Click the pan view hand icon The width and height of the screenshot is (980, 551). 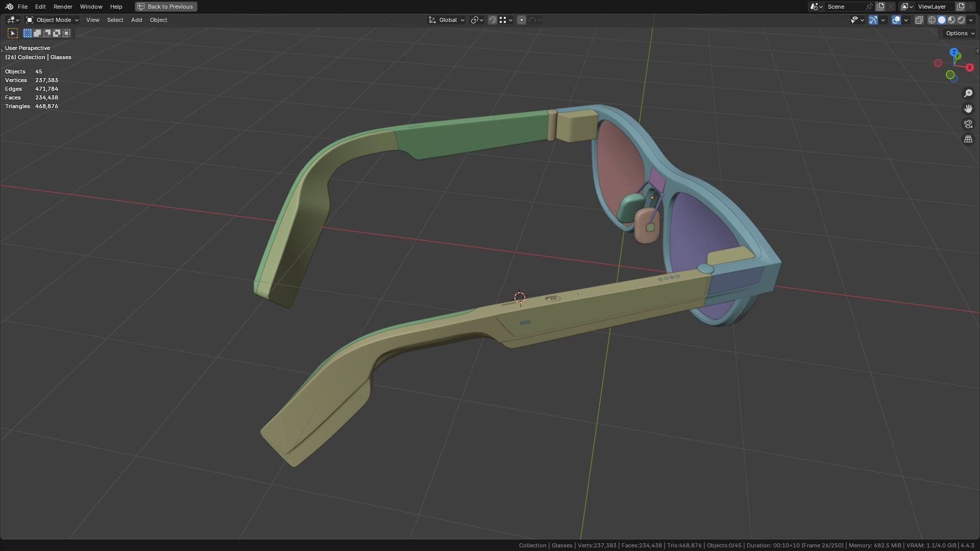968,109
